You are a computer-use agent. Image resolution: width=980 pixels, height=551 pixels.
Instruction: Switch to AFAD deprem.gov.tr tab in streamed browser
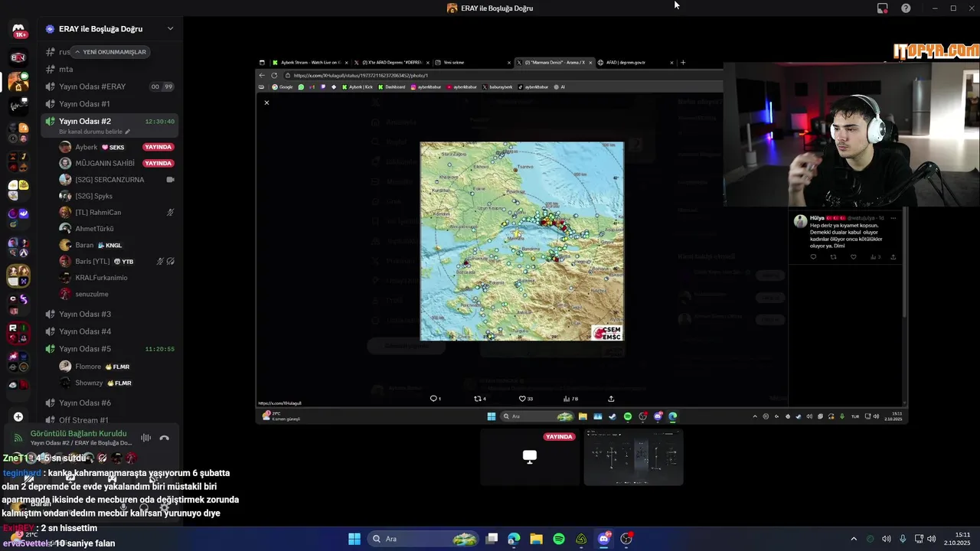(x=635, y=63)
